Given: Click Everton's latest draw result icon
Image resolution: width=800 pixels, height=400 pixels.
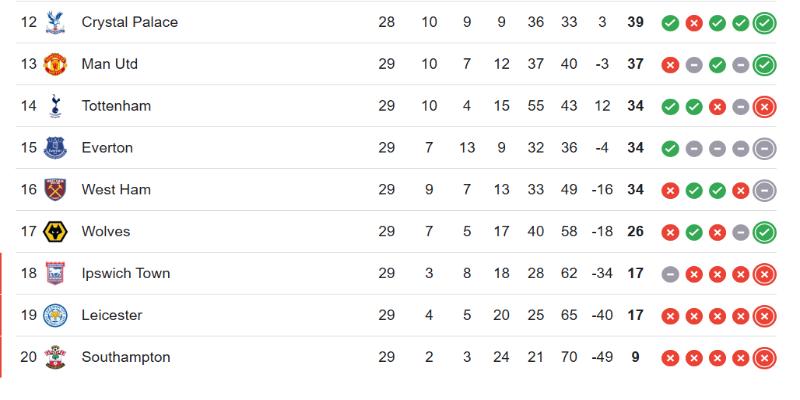Looking at the screenshot, I should (x=764, y=148).
